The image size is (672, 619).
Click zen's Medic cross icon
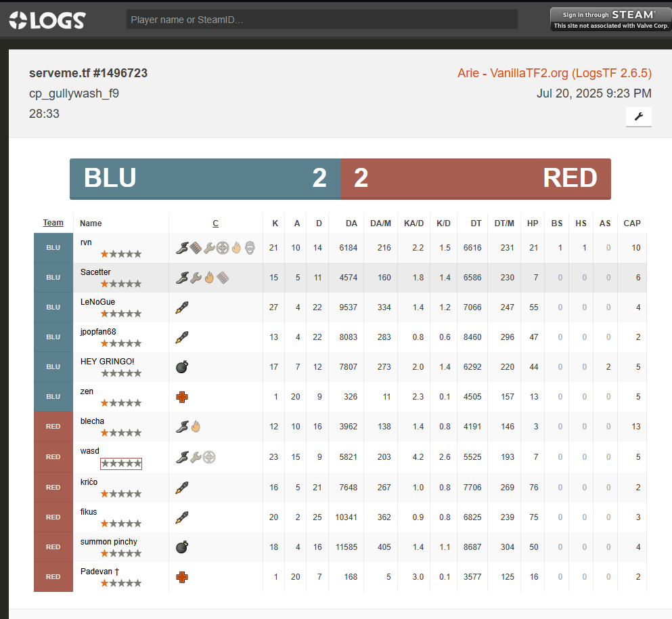click(181, 397)
